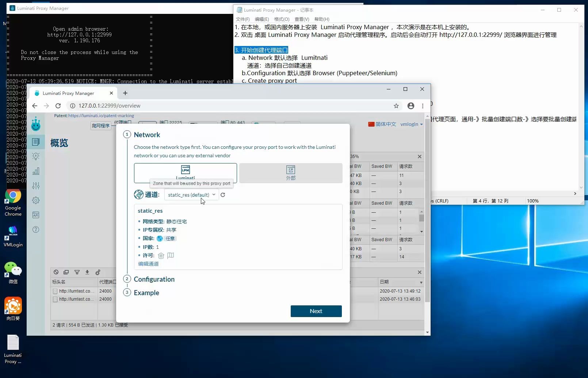The image size is (588, 378).
Task: Open the Chrome three-dot menu
Action: tap(423, 106)
